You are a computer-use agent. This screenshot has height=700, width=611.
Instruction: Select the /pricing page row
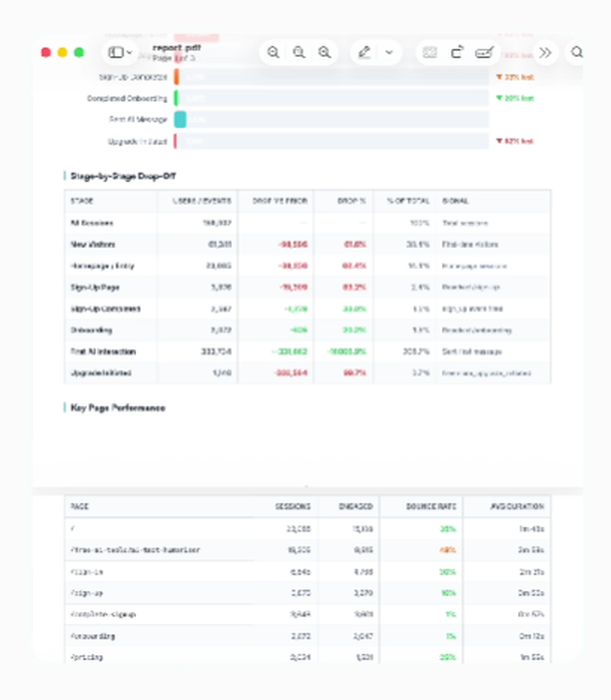pos(307,655)
